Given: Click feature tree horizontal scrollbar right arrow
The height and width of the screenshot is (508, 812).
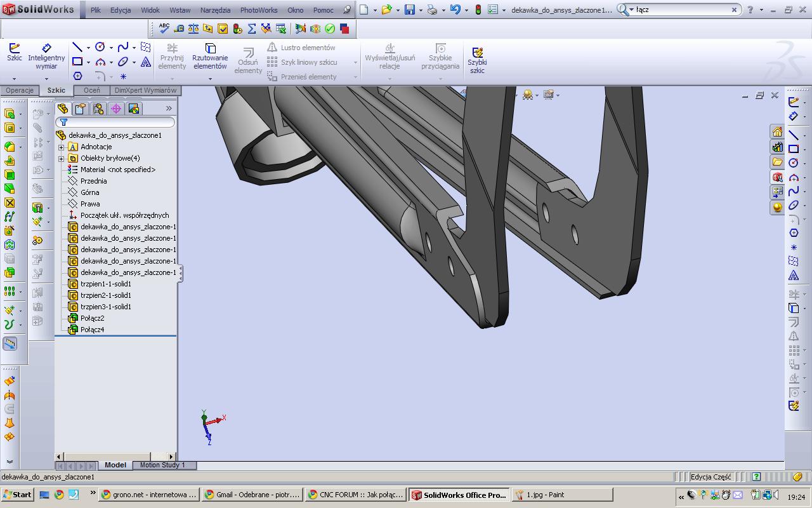Looking at the screenshot, I should [171, 457].
